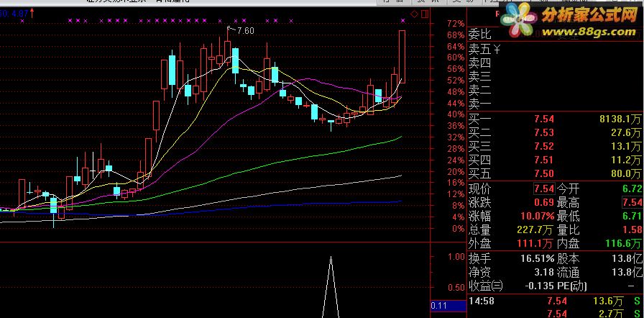Image resolution: width=644 pixels, height=318 pixels.
Task: Click the 买二 price 7.53
Action: tap(544, 132)
